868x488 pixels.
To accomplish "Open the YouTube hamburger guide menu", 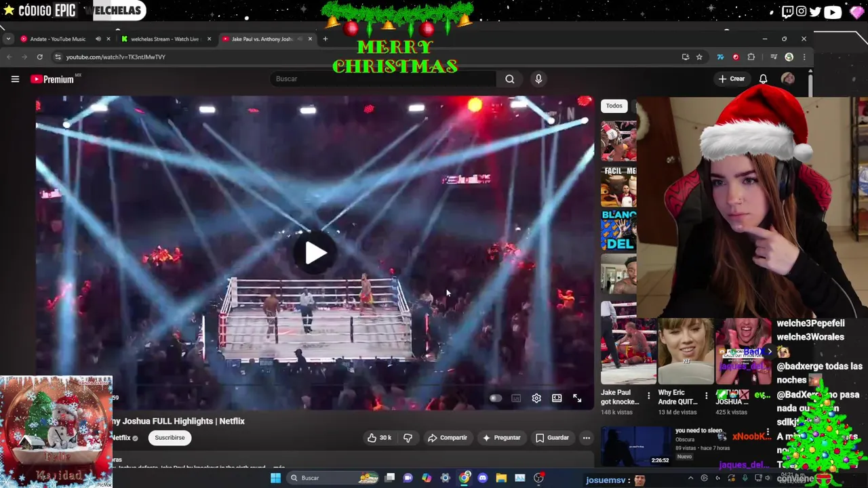I will (x=15, y=79).
